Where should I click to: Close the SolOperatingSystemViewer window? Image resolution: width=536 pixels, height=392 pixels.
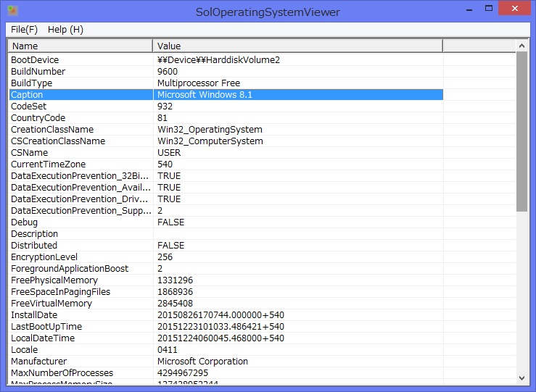tap(514, 8)
